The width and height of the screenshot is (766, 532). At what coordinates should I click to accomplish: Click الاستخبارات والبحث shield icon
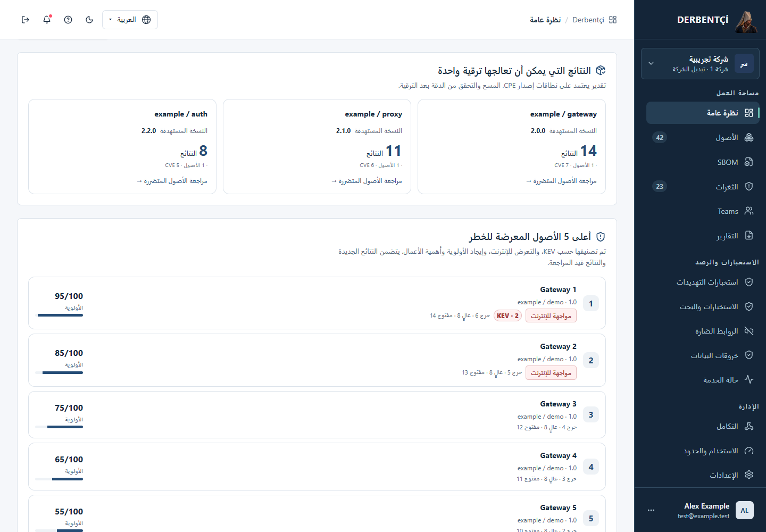point(749,306)
